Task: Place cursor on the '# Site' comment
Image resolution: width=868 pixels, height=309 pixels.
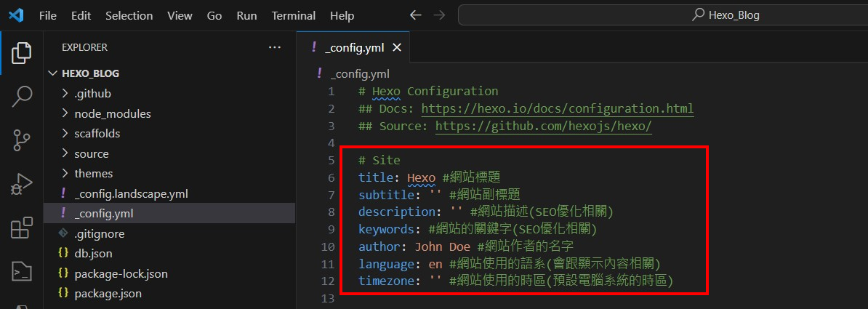Action: coord(379,161)
